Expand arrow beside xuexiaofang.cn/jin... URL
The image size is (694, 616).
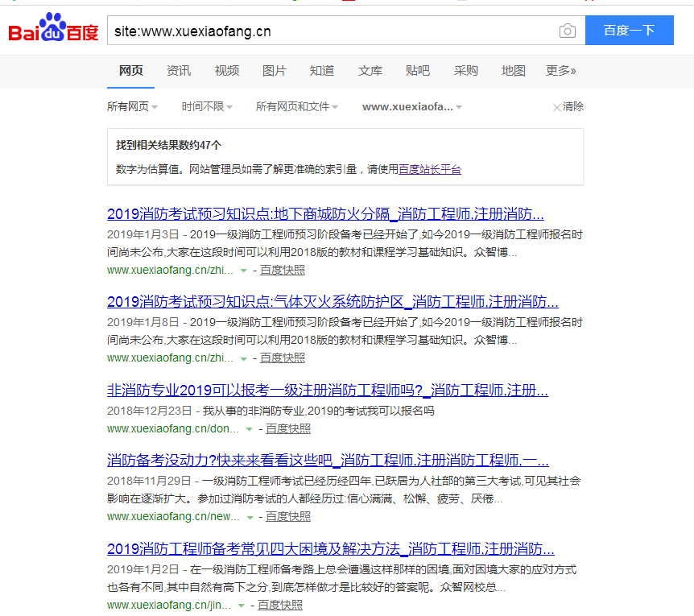pyautogui.click(x=242, y=606)
